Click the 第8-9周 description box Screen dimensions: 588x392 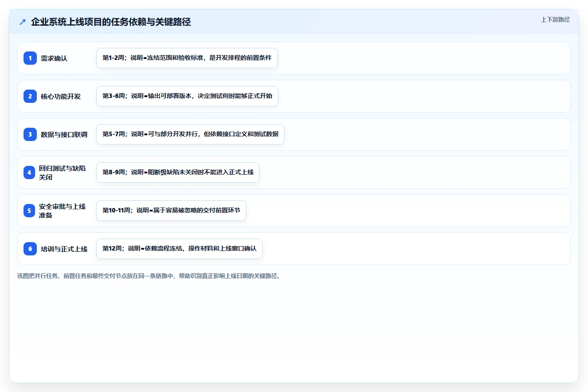click(x=178, y=172)
